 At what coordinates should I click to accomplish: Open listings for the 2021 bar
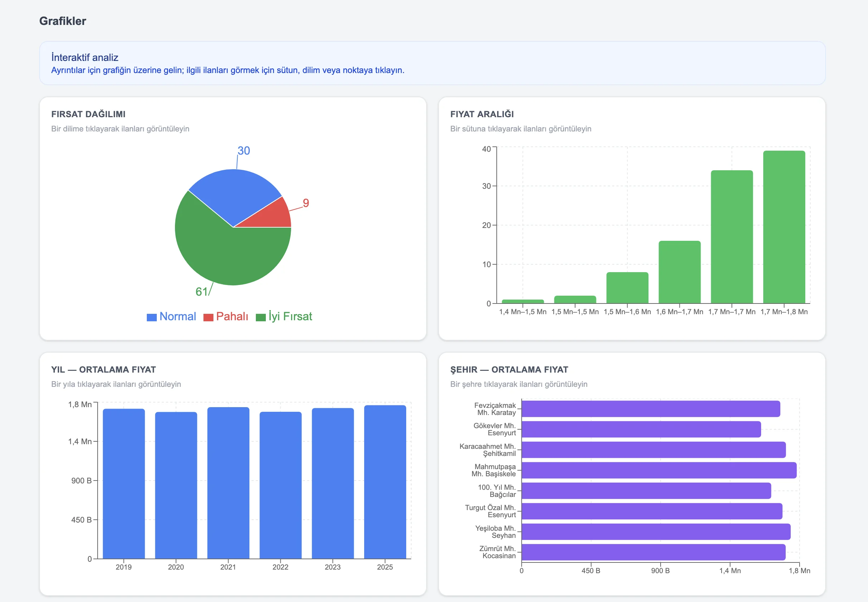[x=228, y=483]
